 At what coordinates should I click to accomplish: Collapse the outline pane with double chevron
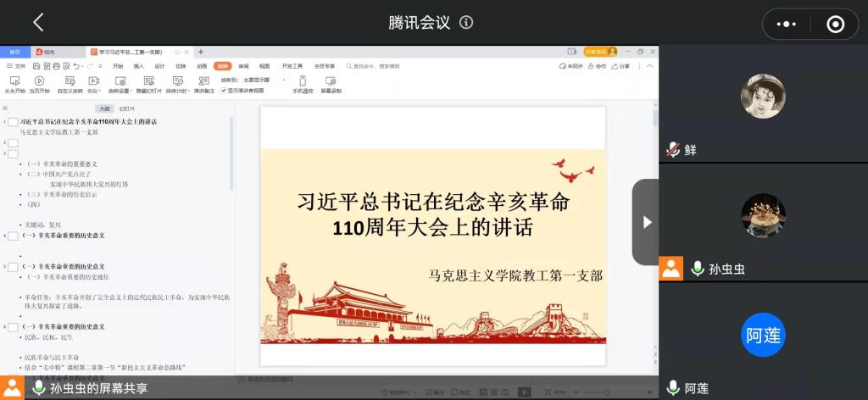5,108
